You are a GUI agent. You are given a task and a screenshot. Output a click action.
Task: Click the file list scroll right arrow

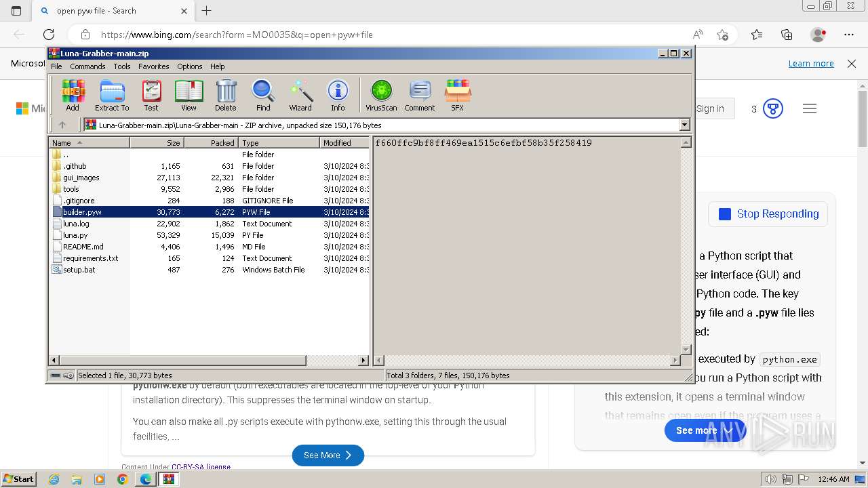coord(363,361)
